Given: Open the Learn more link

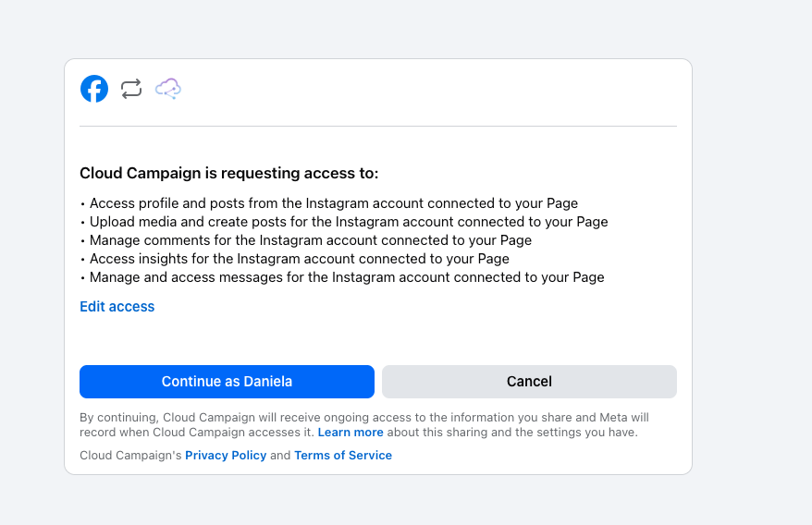Looking at the screenshot, I should coord(351,433).
